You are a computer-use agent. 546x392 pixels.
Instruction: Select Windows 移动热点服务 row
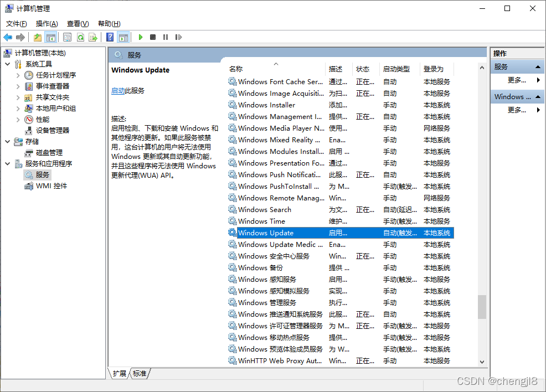[x=341, y=337]
